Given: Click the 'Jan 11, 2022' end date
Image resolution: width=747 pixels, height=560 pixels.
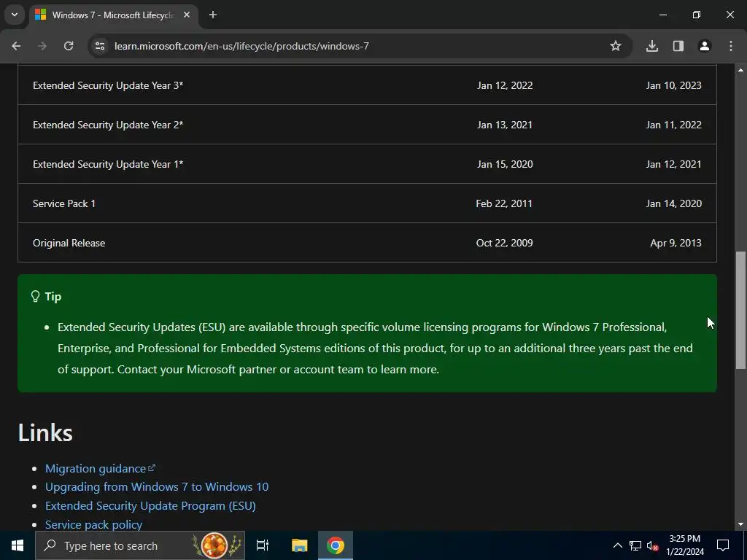Looking at the screenshot, I should point(673,125).
